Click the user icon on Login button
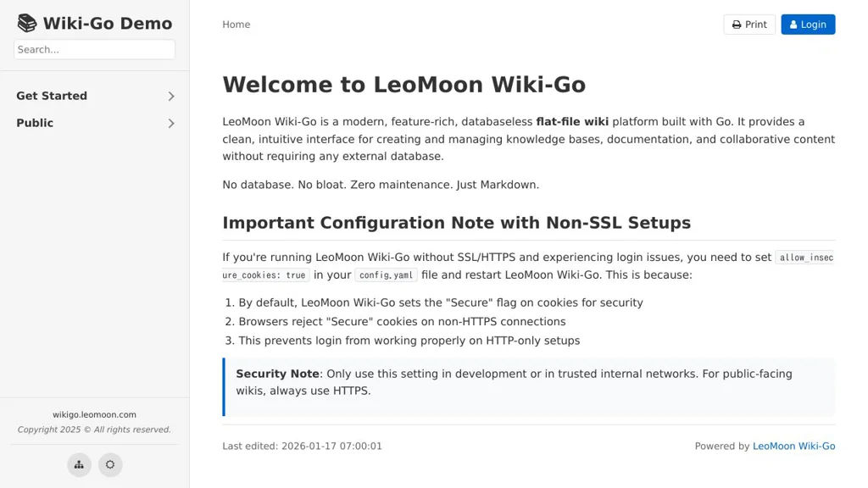868x488 pixels. tap(793, 25)
